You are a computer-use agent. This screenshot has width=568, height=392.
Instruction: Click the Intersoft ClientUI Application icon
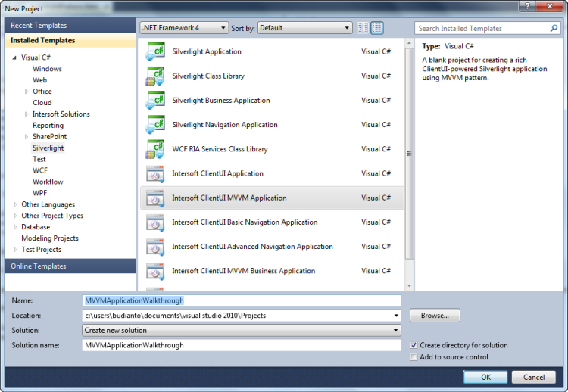coord(155,174)
